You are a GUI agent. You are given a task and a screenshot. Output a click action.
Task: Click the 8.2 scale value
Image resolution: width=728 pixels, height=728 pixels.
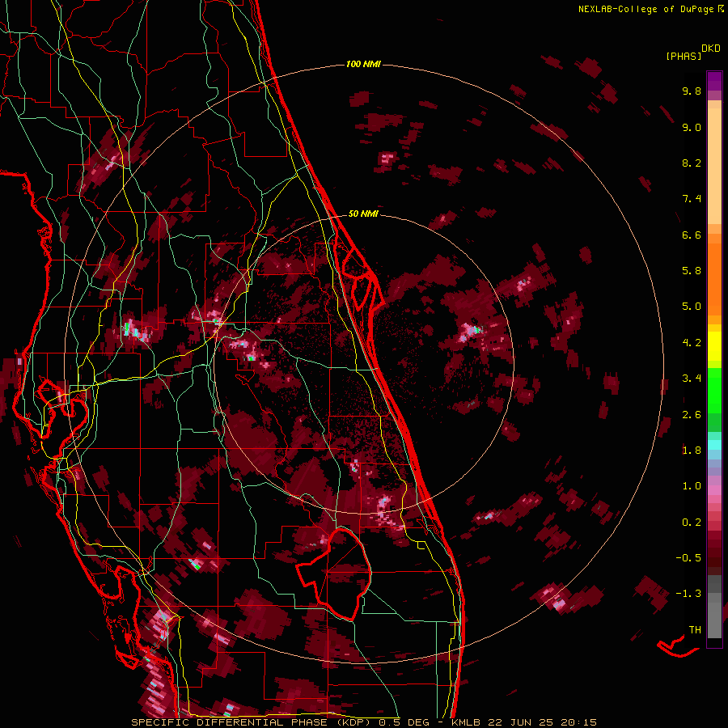(692, 163)
